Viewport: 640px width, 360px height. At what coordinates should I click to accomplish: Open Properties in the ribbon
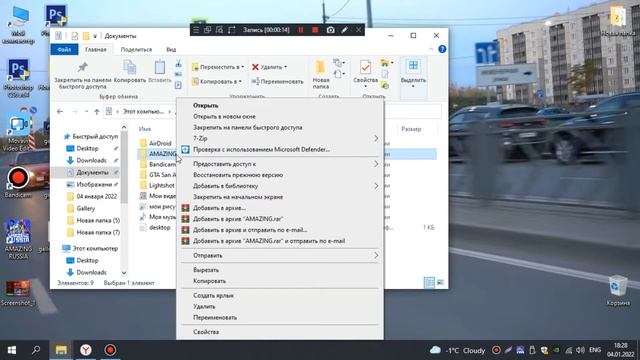point(365,73)
